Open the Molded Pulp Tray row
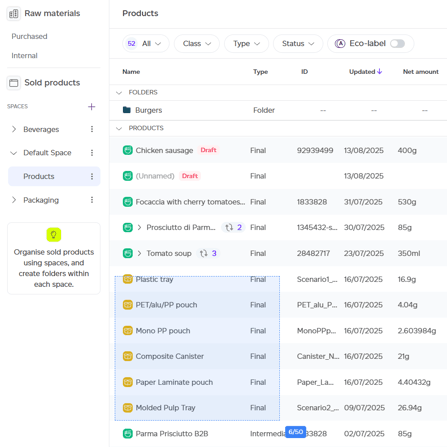Image resolution: width=447 pixels, height=447 pixels. point(278,408)
